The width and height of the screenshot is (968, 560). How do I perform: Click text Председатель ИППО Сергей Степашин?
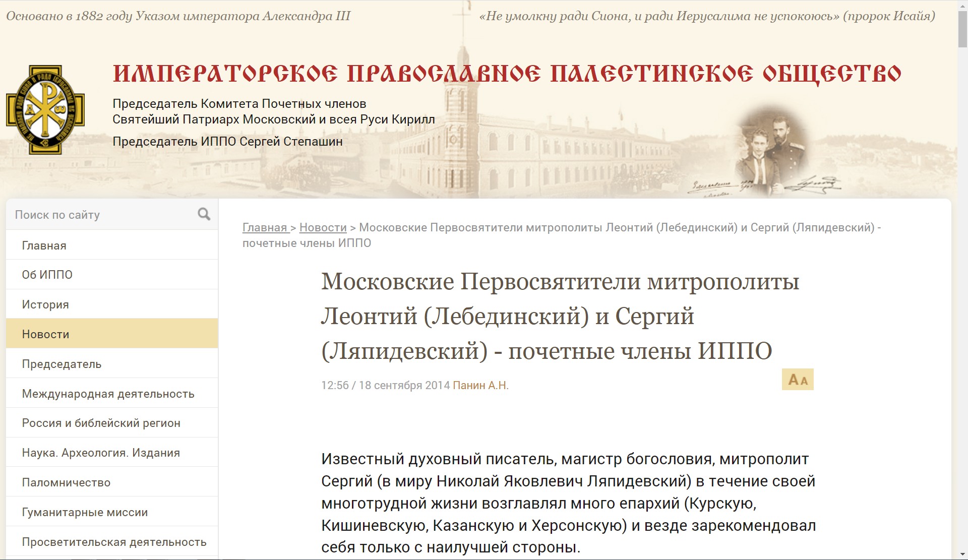pos(227,142)
